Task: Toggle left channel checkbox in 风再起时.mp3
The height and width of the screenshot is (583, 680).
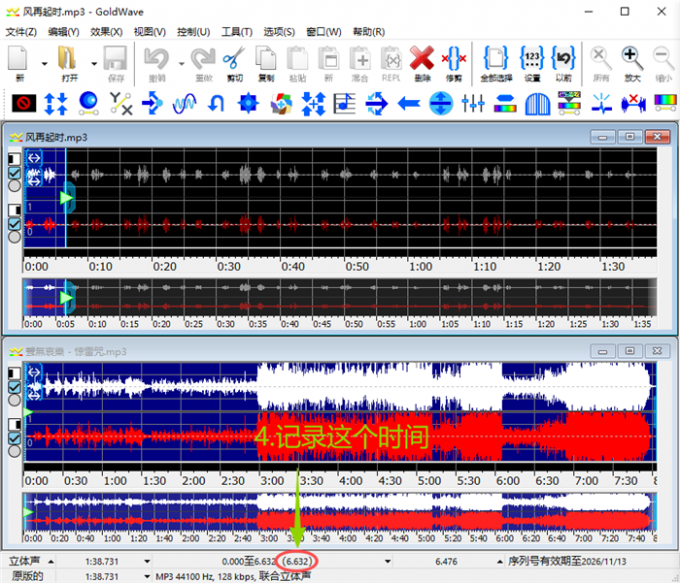Action: tap(14, 171)
